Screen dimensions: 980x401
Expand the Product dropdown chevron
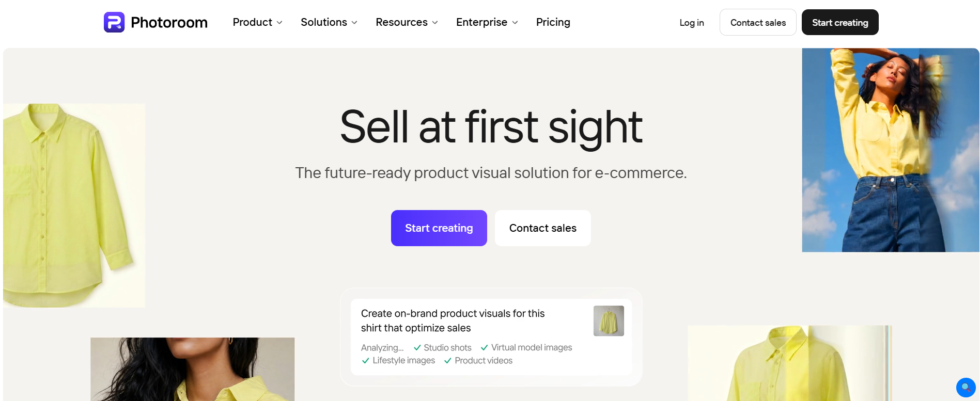coord(279,23)
